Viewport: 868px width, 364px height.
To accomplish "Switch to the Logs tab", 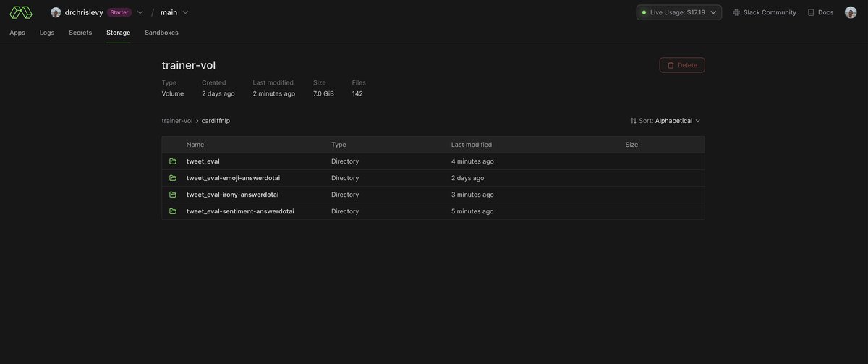I will tap(47, 33).
